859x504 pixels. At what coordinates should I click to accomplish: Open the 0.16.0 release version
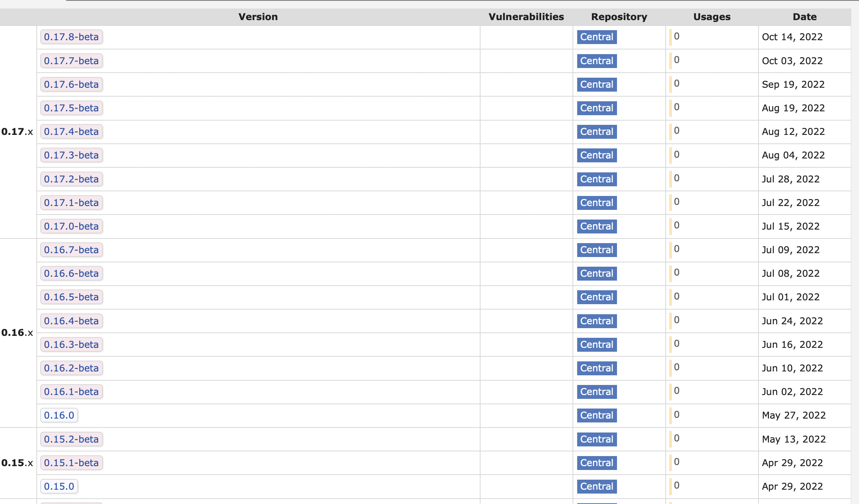click(59, 415)
